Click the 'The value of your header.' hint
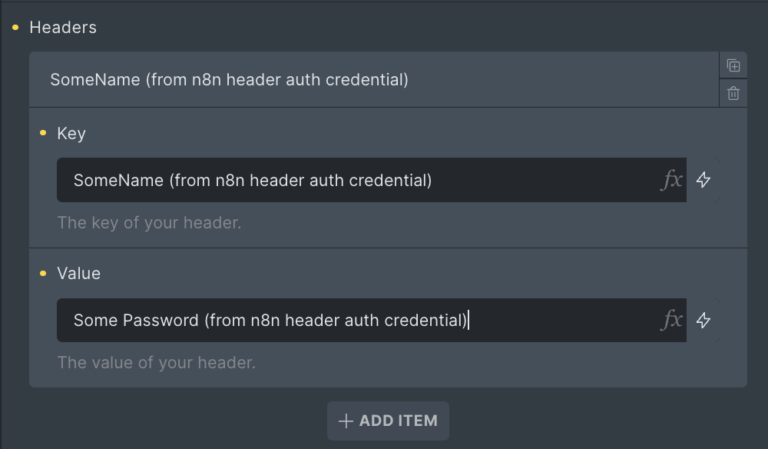768x449 pixels. (x=156, y=363)
